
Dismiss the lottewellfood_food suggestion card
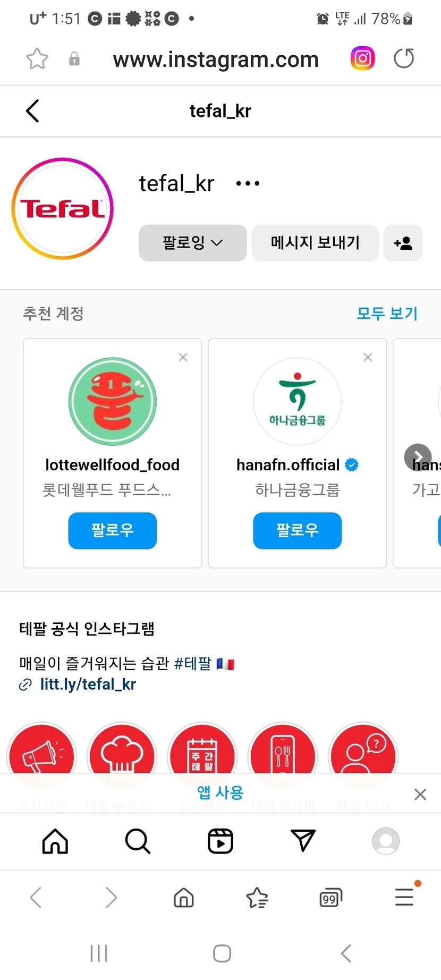click(183, 358)
